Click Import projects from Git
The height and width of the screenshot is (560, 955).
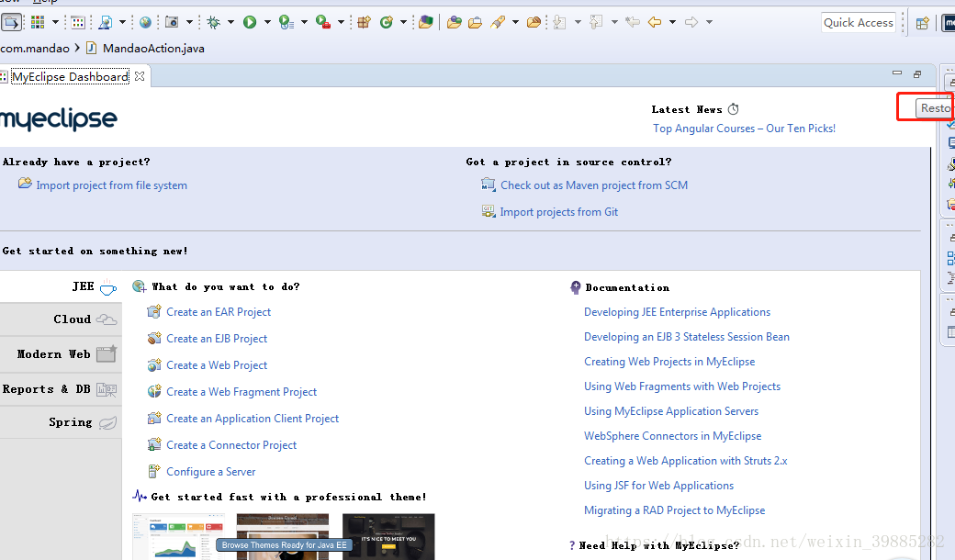tap(558, 212)
